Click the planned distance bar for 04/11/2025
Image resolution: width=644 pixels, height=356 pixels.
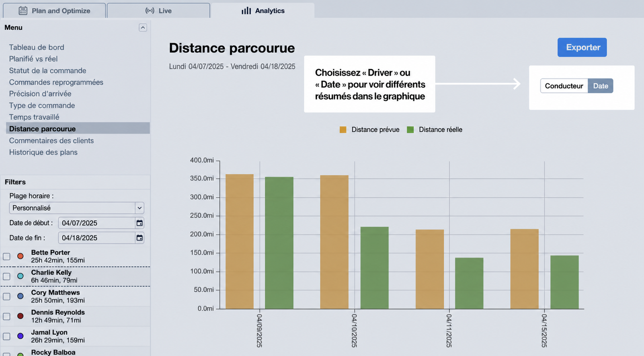pos(430,269)
